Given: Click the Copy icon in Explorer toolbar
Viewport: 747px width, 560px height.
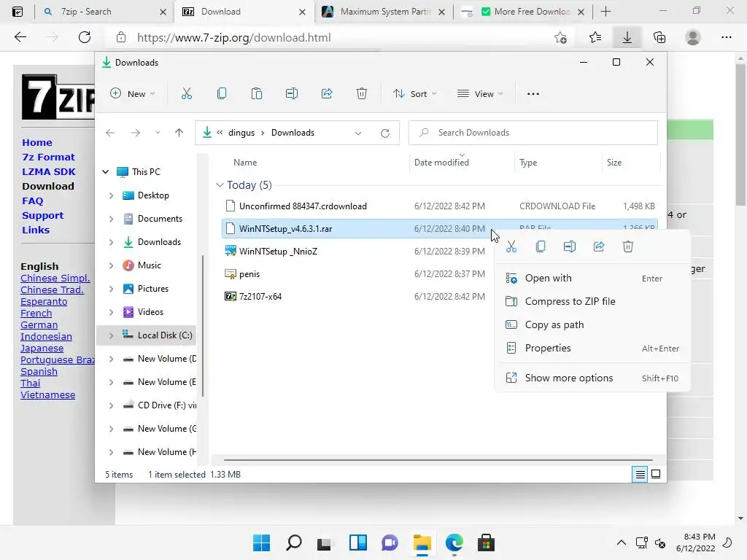Looking at the screenshot, I should (222, 94).
